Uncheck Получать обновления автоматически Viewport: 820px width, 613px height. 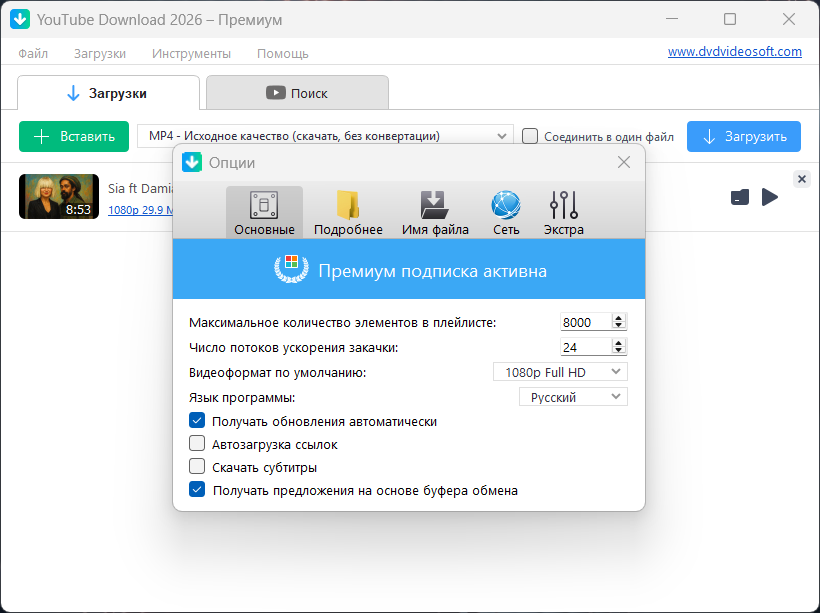click(x=197, y=421)
